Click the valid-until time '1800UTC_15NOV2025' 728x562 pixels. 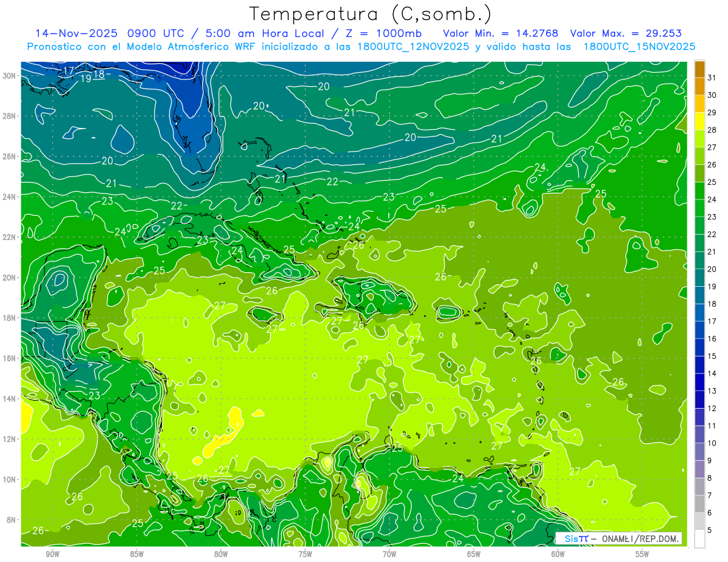click(638, 47)
